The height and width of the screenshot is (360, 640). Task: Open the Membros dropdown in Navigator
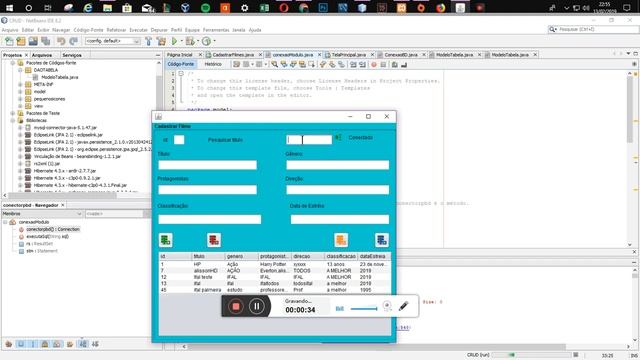click(x=42, y=213)
